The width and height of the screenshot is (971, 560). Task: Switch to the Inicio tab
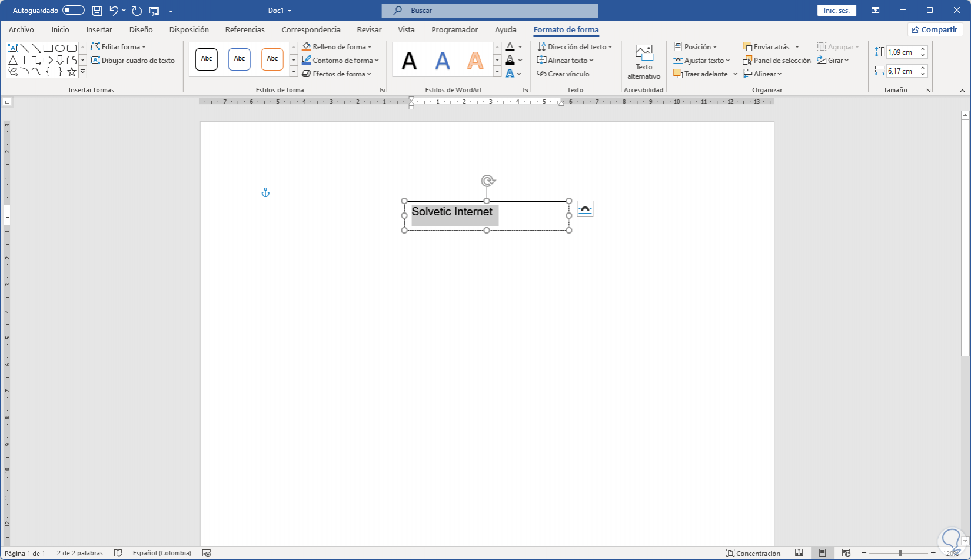(x=60, y=30)
